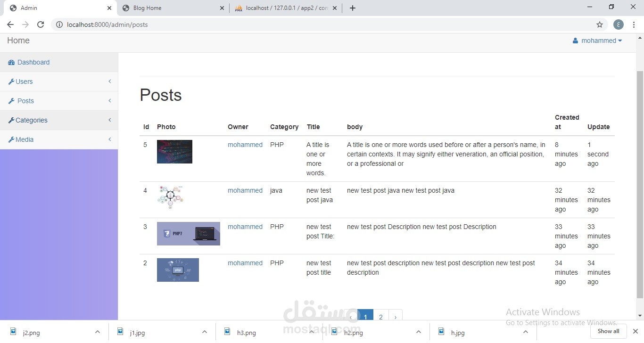
Task: Open Dashboard in the sidebar
Action: point(59,62)
